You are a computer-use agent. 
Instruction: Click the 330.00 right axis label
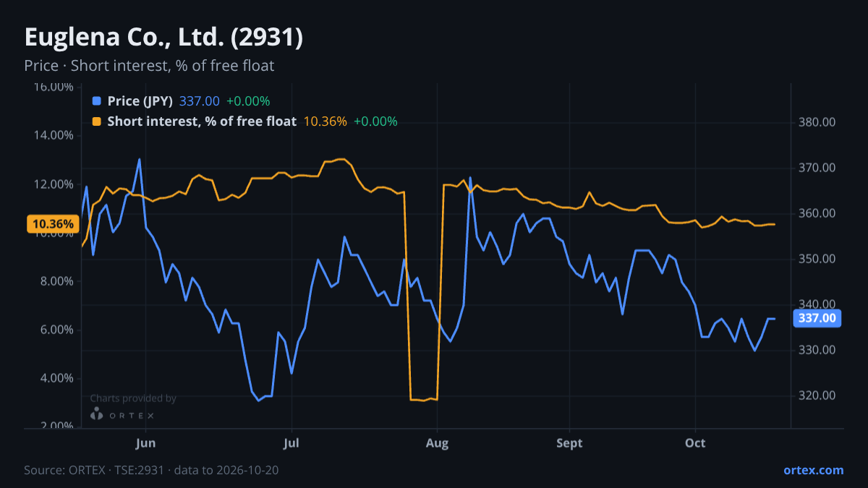(x=817, y=350)
